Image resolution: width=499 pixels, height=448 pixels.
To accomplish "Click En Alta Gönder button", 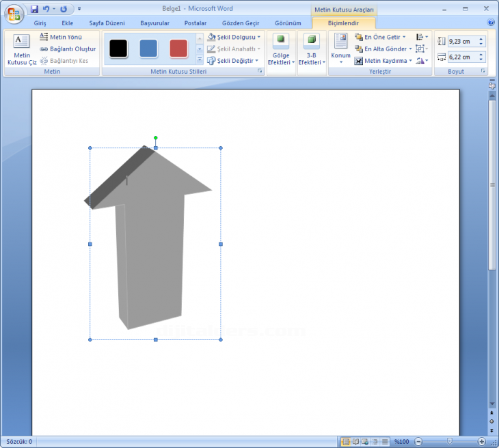I will point(383,49).
